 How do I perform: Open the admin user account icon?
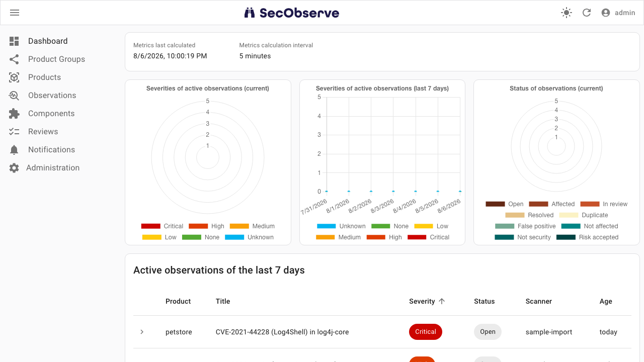click(x=606, y=13)
